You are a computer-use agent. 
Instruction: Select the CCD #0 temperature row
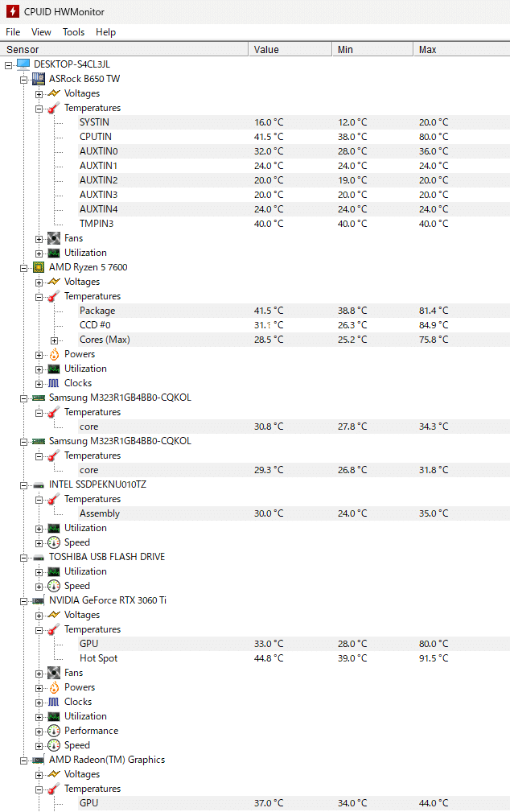pos(294,325)
